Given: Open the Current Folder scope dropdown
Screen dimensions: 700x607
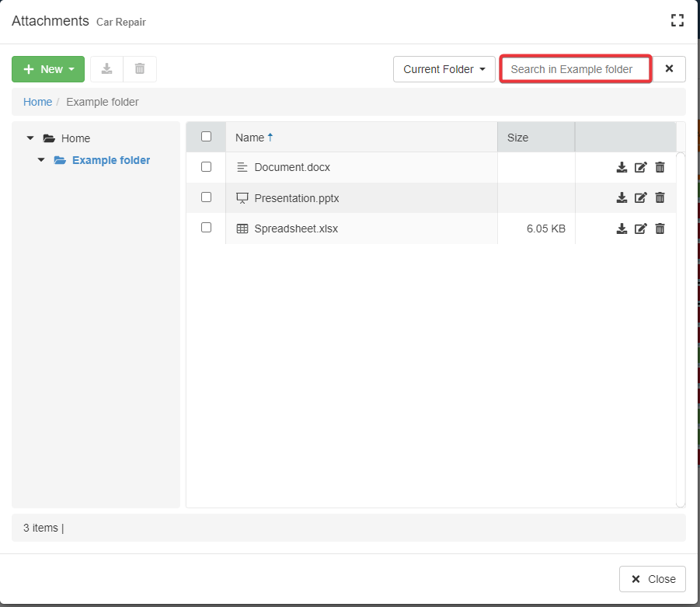Looking at the screenshot, I should (x=444, y=69).
